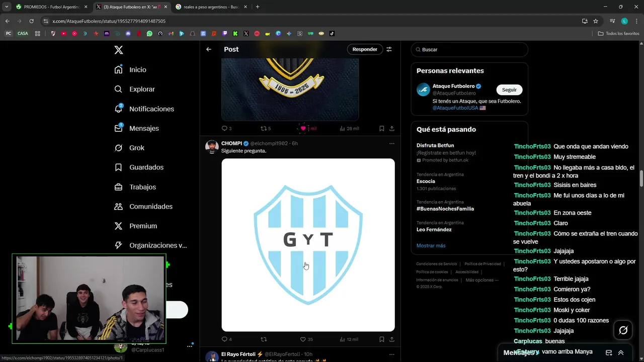Click the X logo in the sidebar

(118, 50)
